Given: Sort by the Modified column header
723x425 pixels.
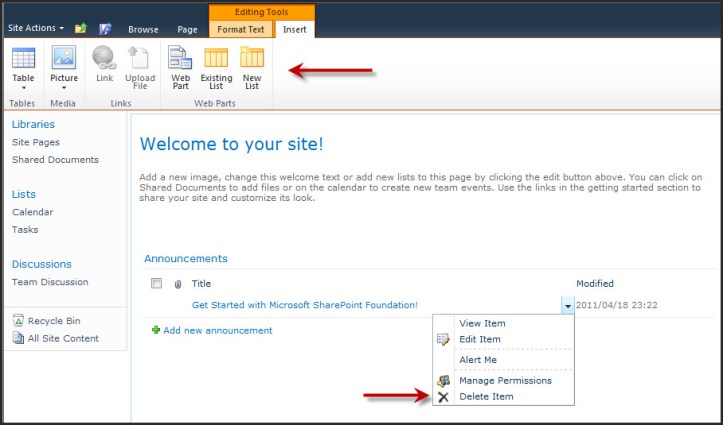Looking at the screenshot, I should click(595, 284).
